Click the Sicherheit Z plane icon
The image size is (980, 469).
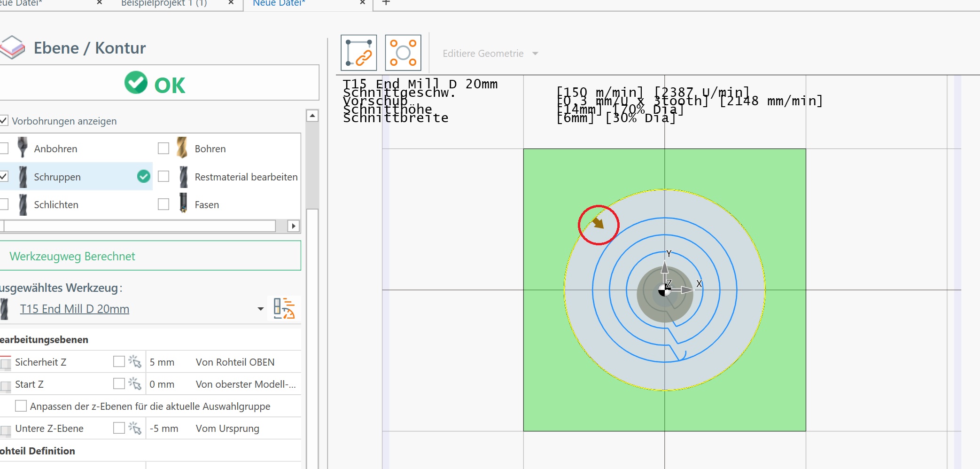coord(5,362)
